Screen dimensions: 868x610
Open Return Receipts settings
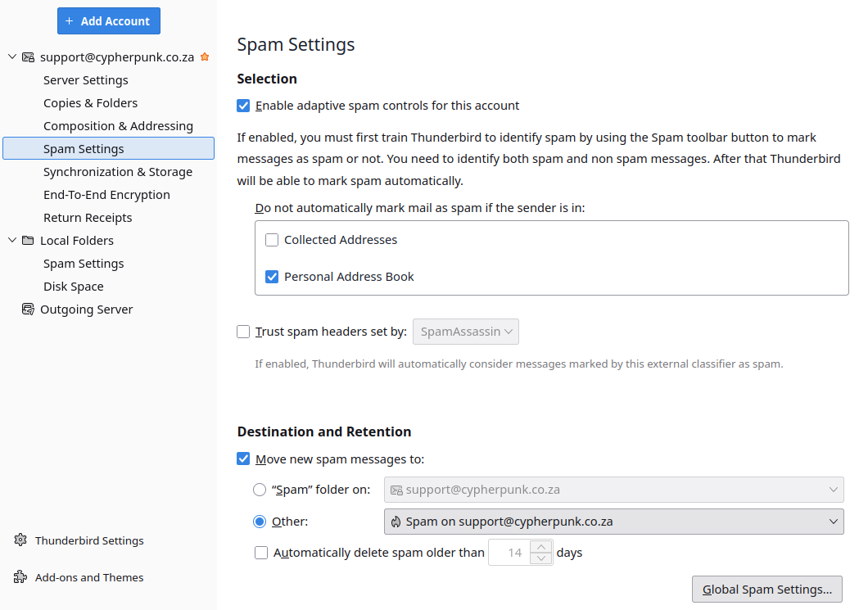tap(88, 218)
